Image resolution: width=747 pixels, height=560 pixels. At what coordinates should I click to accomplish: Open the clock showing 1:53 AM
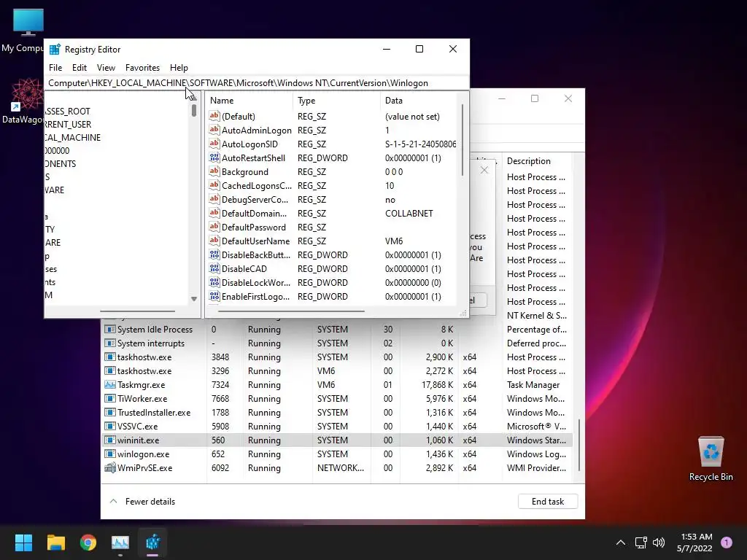[x=695, y=542]
